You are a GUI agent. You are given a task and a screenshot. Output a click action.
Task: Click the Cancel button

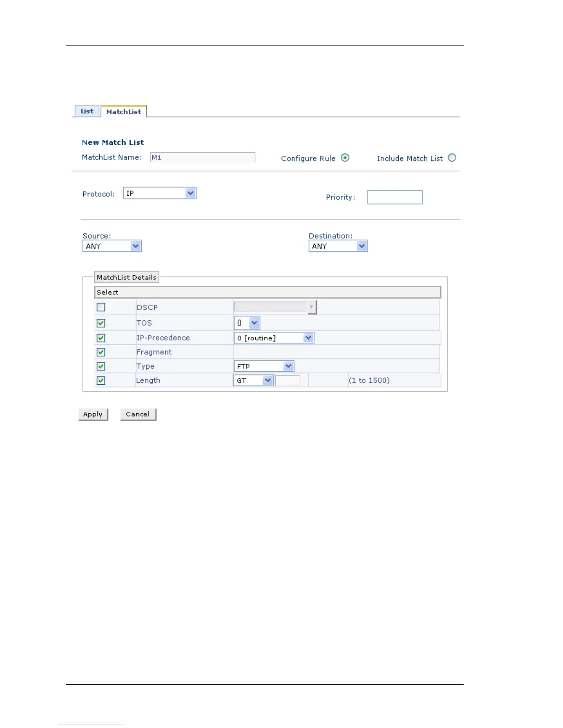(x=138, y=414)
